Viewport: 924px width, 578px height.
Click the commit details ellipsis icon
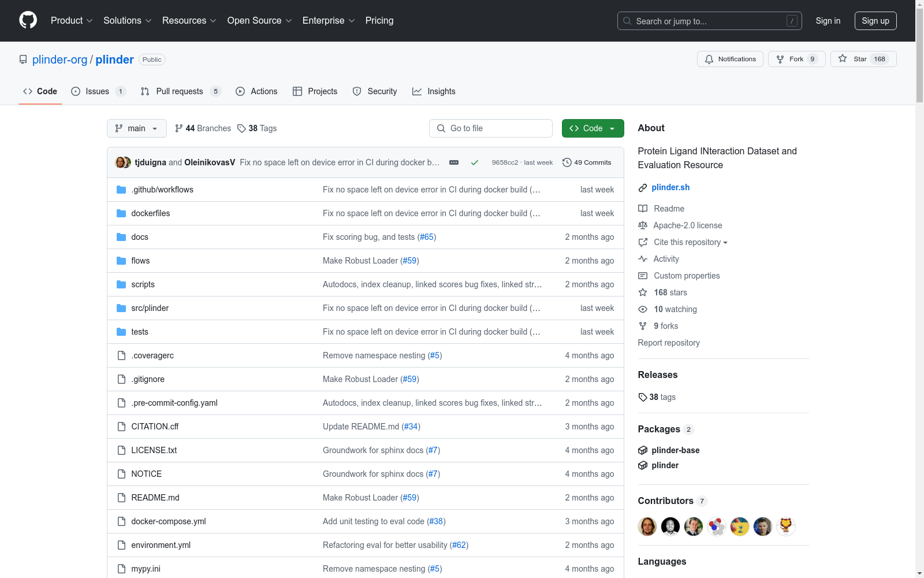pyautogui.click(x=454, y=162)
